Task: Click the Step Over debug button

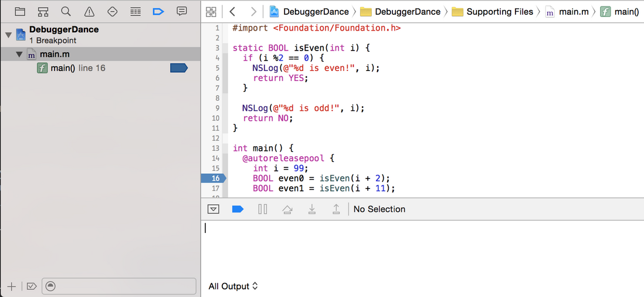Action: tap(287, 209)
